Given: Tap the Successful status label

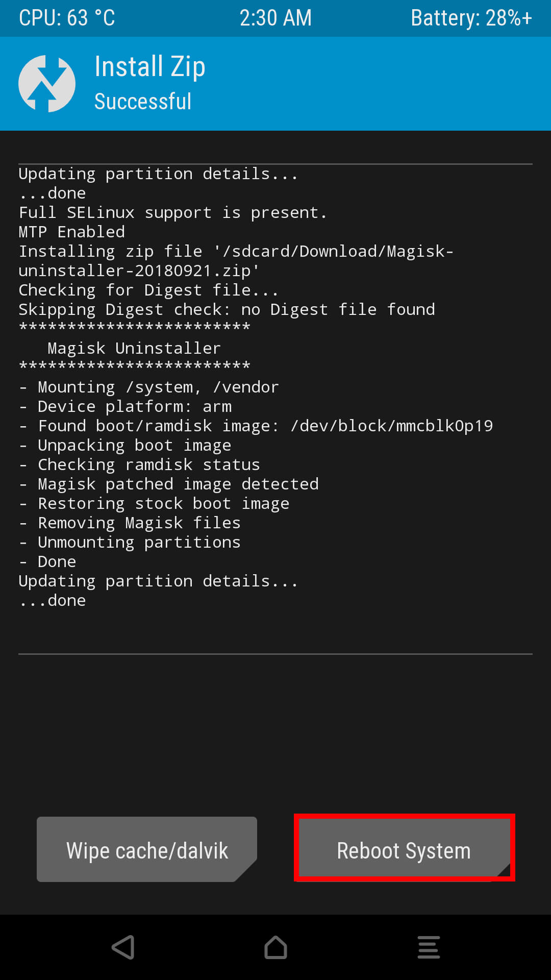Looking at the screenshot, I should 143,102.
